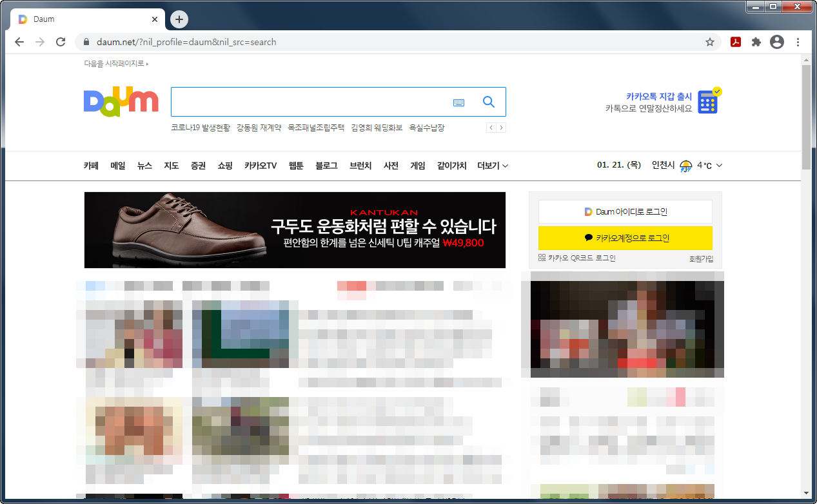Bookmark this page with star icon
Viewport: 817px width, 504px height.
(x=710, y=42)
